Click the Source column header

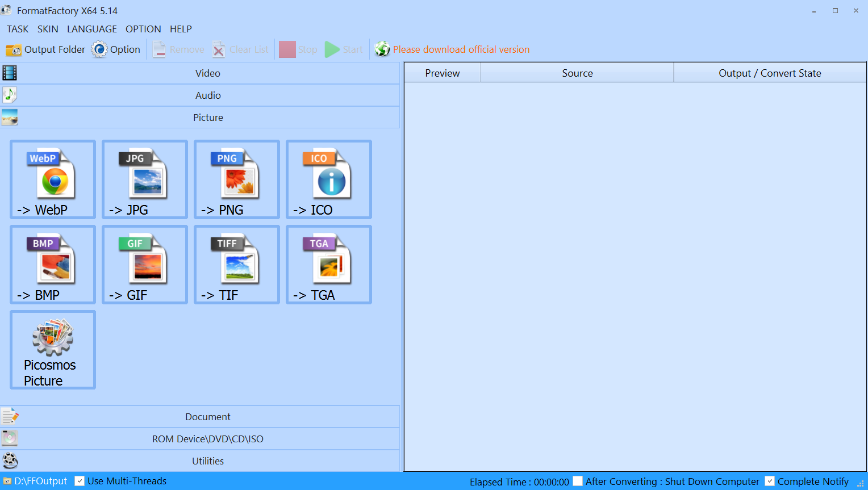tap(577, 73)
